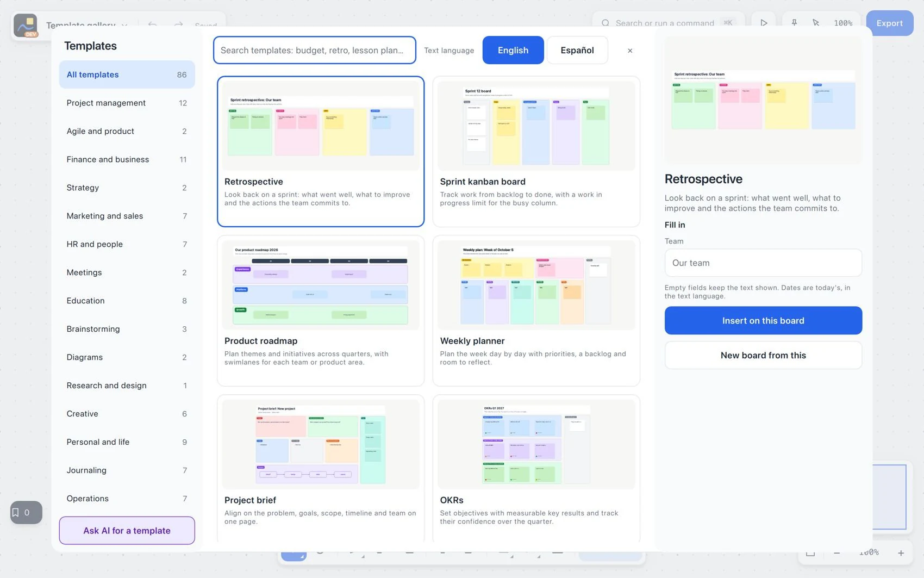Select the Personal and life category
Viewport: 924px width, 578px height.
(127, 442)
